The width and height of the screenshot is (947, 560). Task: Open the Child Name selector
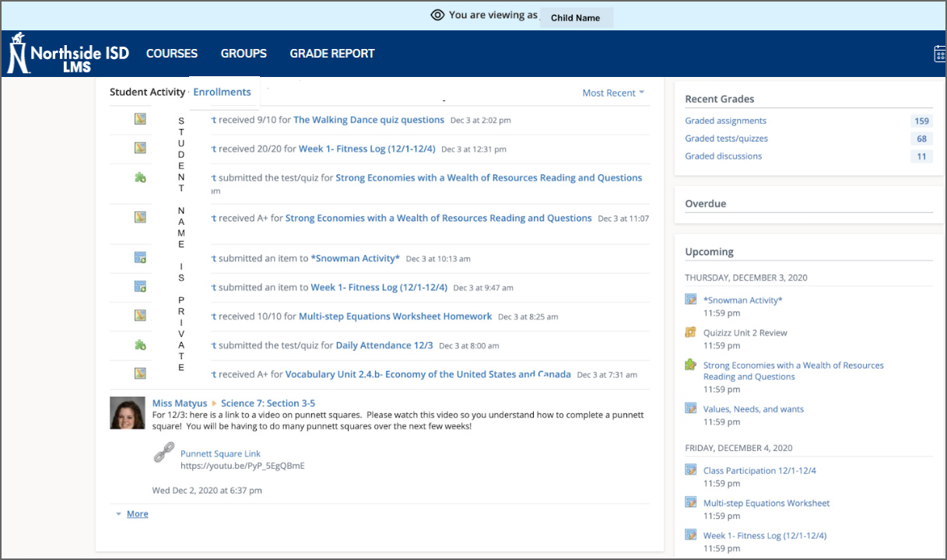point(576,18)
